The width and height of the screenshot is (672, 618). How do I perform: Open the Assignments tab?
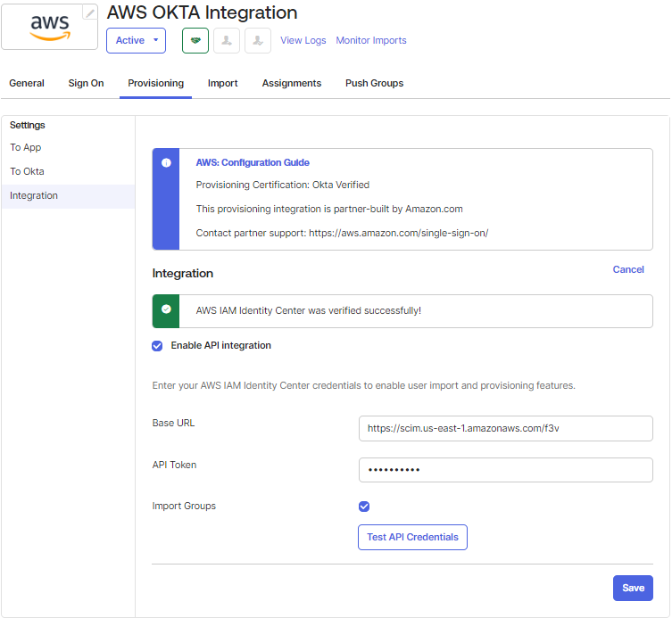[292, 83]
